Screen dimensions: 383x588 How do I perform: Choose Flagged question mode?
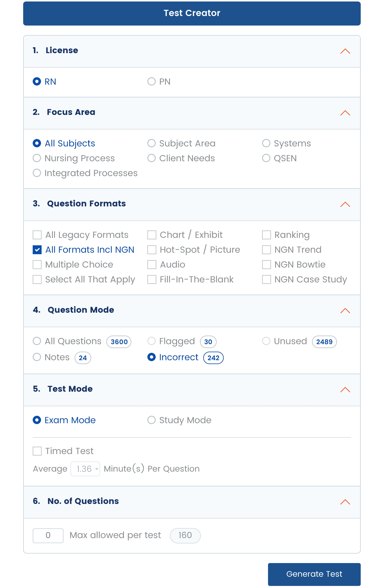152,341
